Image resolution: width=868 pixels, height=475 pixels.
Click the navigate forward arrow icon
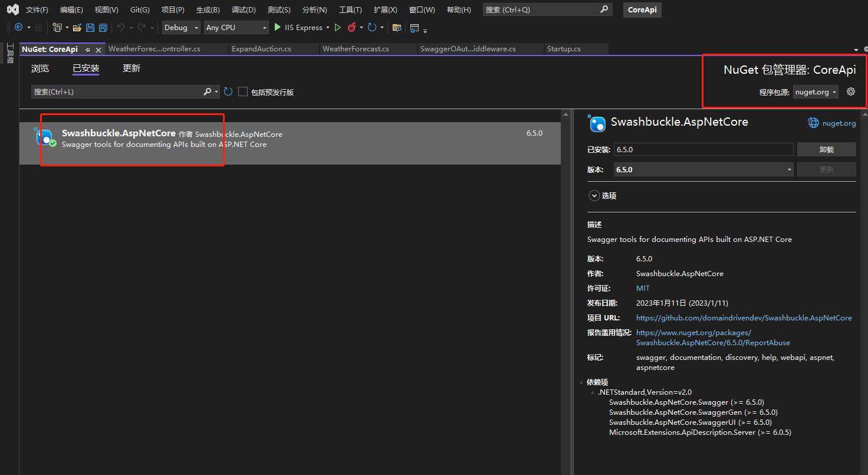point(38,27)
